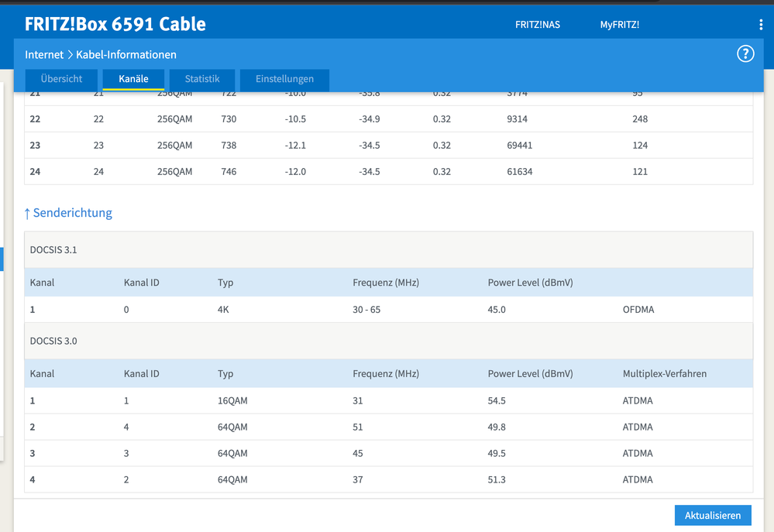774x532 pixels.
Task: Open the FRITZ!NAS link
Action: click(537, 25)
